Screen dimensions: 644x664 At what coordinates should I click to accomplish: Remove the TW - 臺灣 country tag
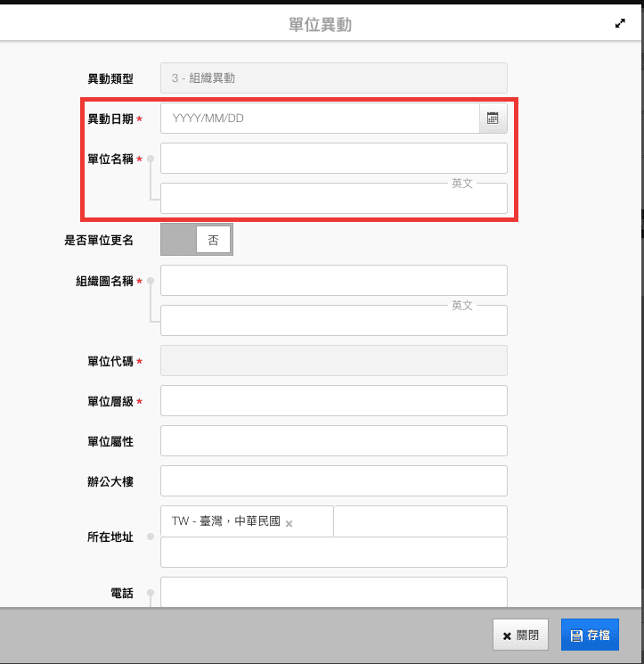[x=289, y=523]
